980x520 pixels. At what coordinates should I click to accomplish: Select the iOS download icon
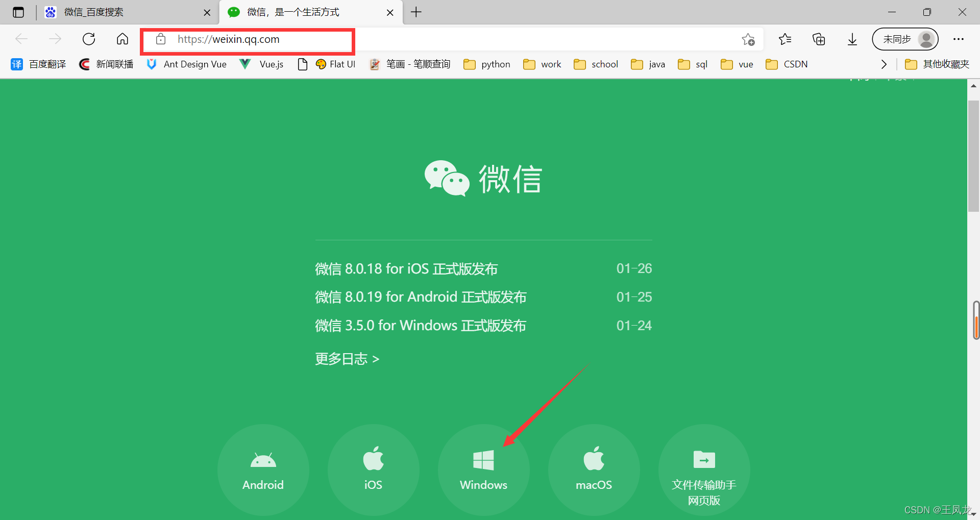tap(374, 470)
